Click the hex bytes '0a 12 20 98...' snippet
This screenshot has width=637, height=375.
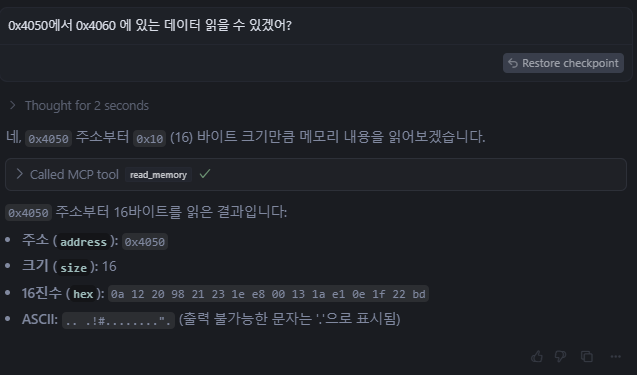point(268,294)
